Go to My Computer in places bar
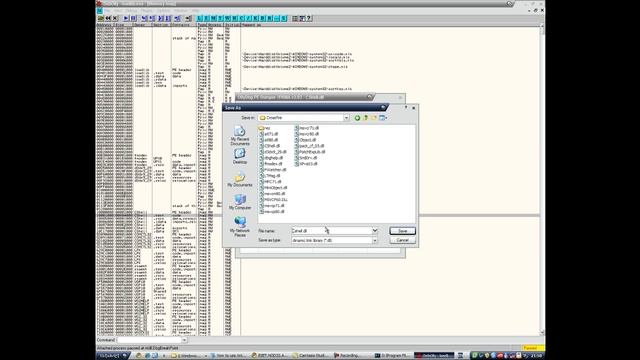This screenshot has height=360, width=640. (240, 202)
